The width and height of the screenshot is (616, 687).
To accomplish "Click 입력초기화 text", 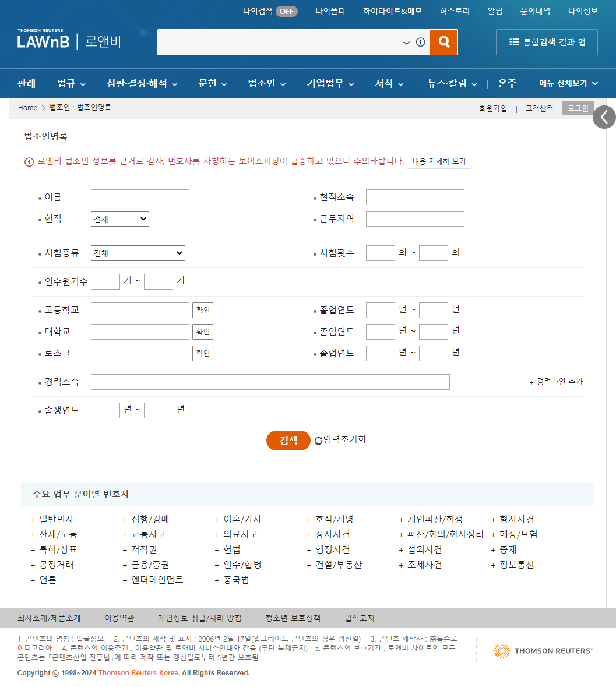I will tap(344, 439).
